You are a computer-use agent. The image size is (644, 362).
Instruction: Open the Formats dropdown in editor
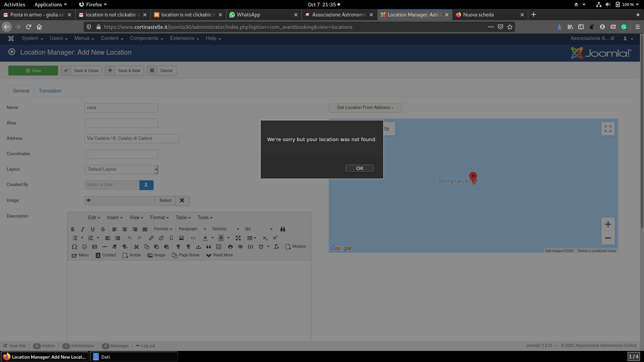[163, 229]
